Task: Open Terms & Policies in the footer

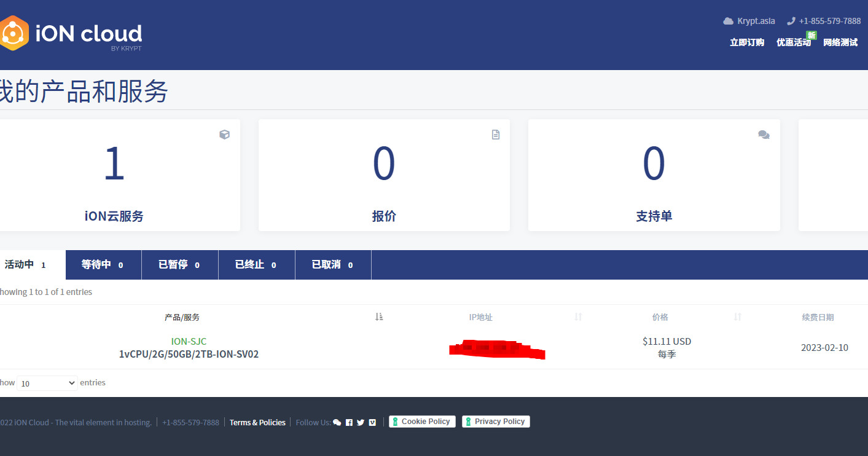Action: click(x=257, y=422)
